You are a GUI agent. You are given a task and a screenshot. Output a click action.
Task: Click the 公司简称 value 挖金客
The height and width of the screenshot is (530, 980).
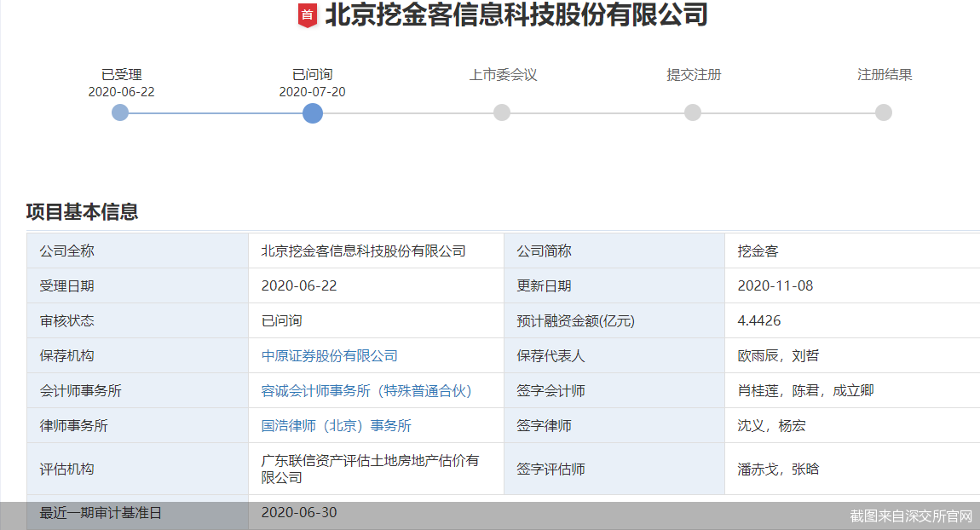click(x=758, y=251)
